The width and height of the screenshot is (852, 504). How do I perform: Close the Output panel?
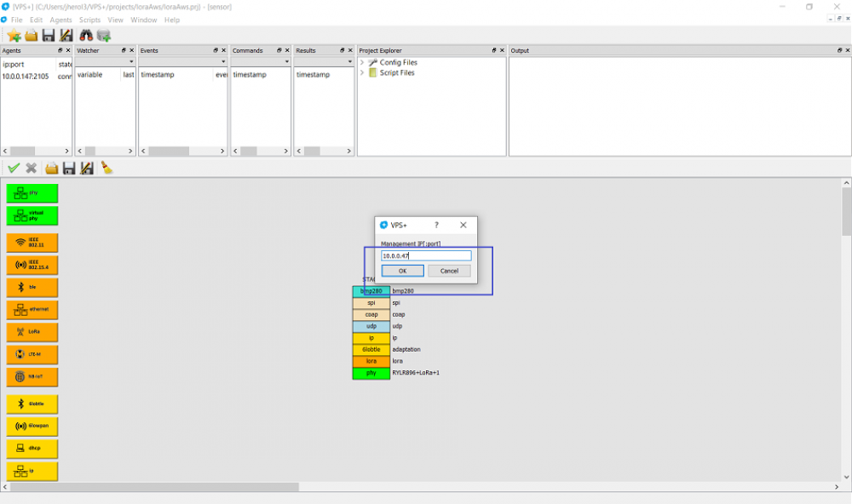coord(847,50)
